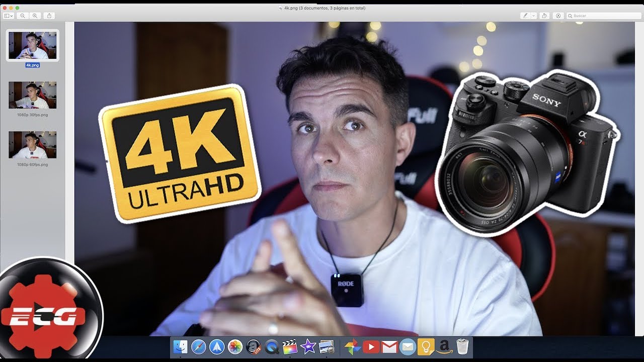Open Gmail shortcut in the Dock

click(389, 346)
